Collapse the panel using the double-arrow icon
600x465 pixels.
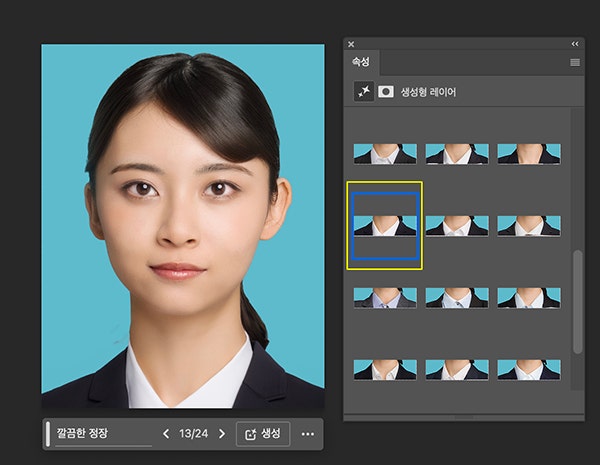tap(575, 44)
